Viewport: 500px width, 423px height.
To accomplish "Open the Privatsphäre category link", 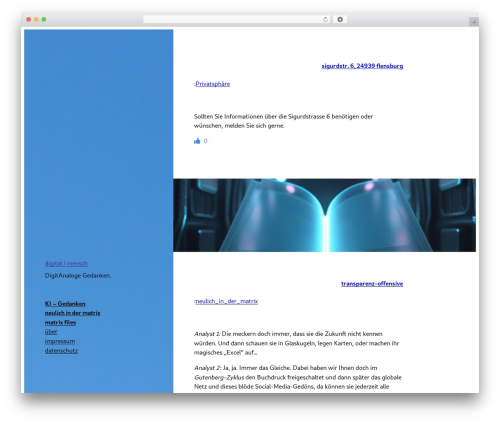I will (213, 84).
